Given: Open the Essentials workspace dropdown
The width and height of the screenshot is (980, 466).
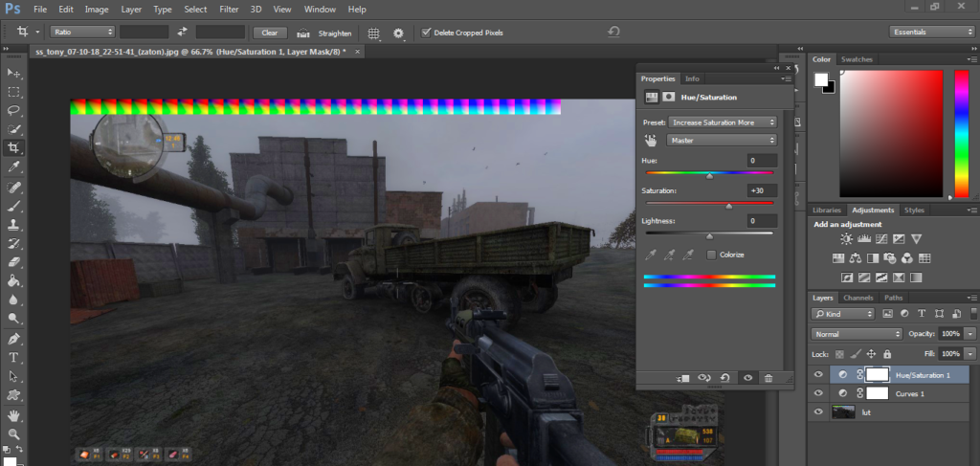Looking at the screenshot, I should click(931, 32).
